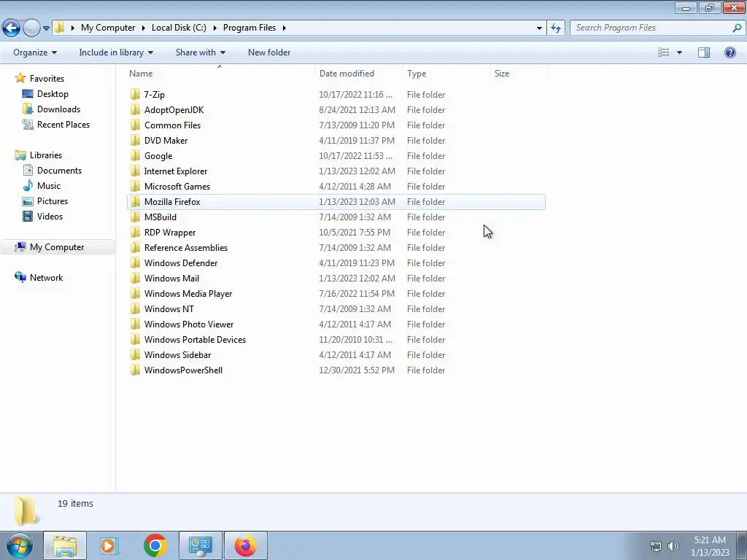
Task: Click the Forward navigation arrow button
Action: [31, 28]
